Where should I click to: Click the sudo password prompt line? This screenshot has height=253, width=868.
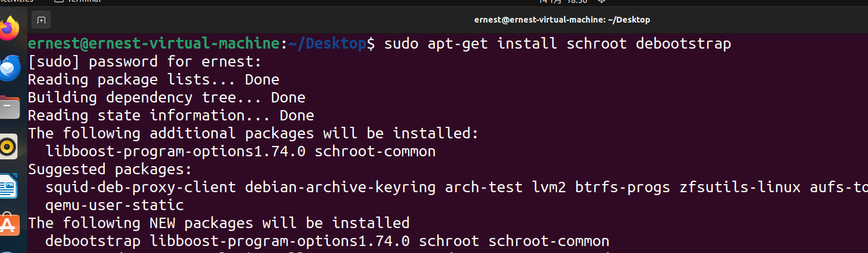click(145, 61)
